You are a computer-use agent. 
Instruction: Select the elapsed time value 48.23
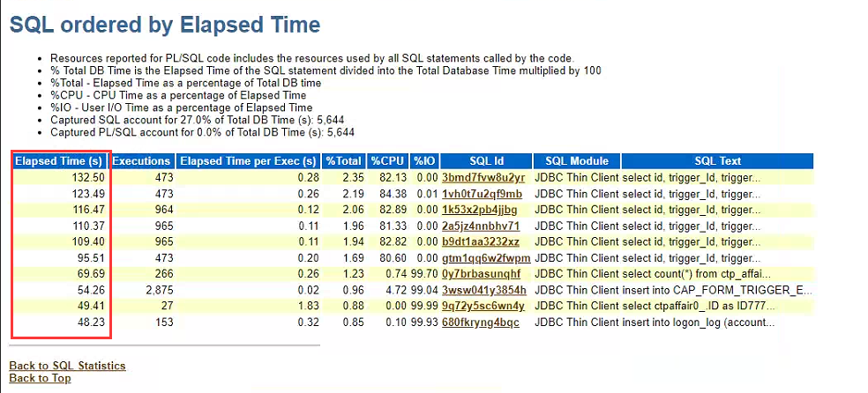coord(92,322)
